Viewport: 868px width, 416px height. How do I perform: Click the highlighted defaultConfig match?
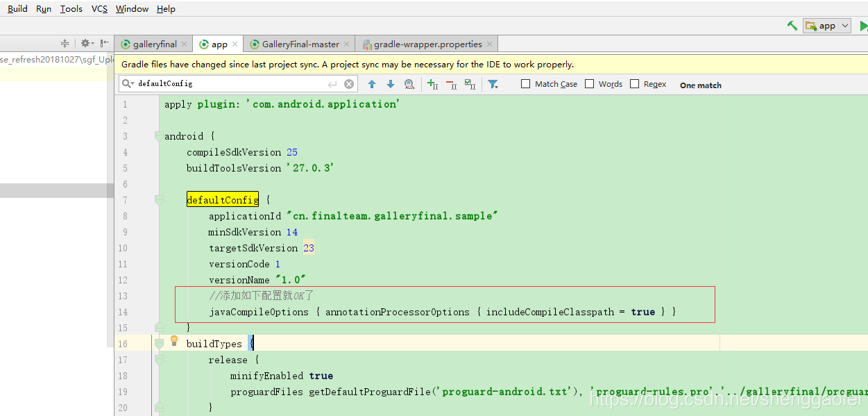(x=223, y=200)
